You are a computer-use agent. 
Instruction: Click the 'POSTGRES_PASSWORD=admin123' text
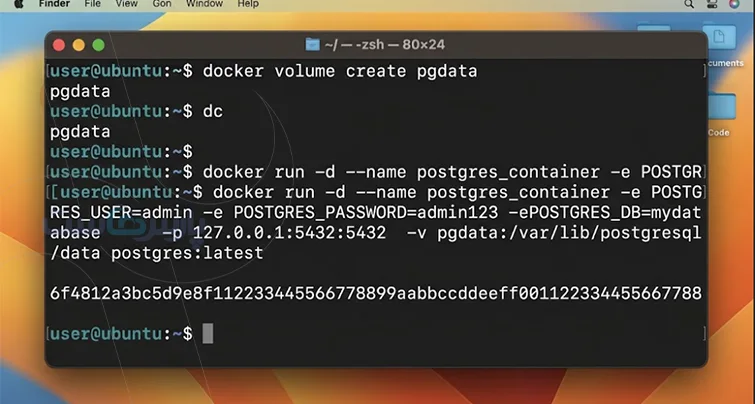[x=366, y=213]
